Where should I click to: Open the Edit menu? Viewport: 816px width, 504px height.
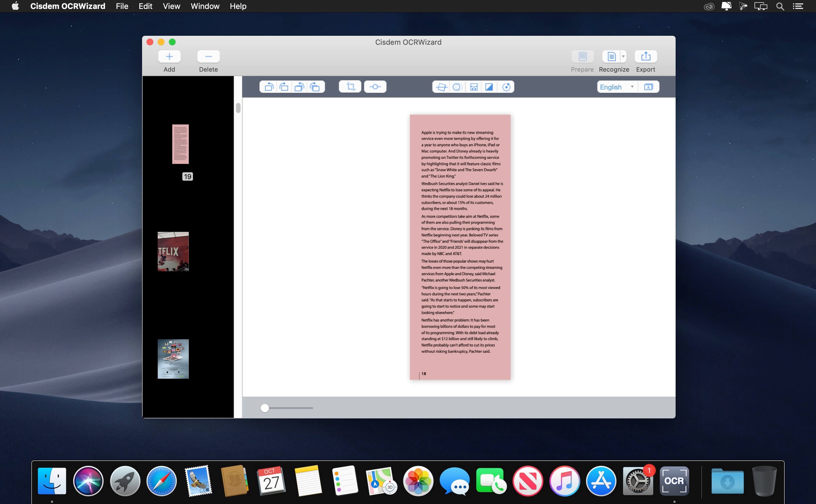[x=145, y=6]
